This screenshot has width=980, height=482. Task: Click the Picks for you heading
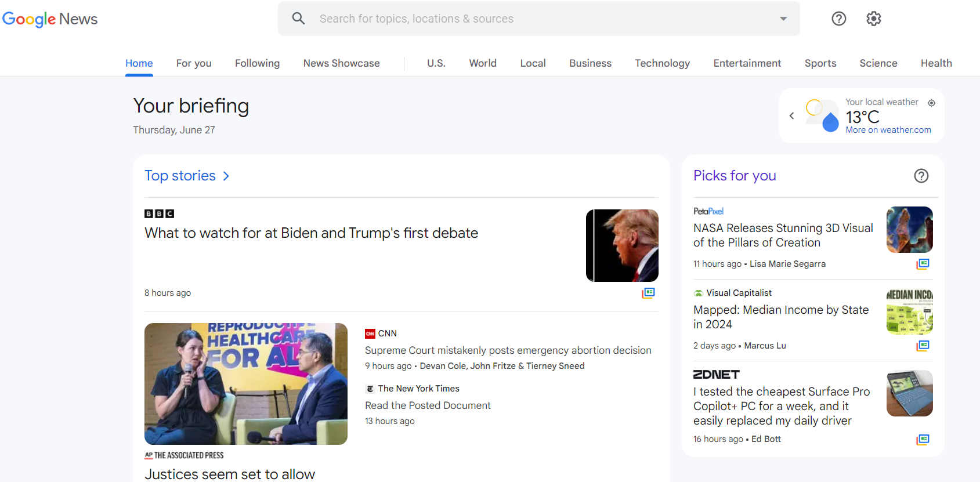735,176
